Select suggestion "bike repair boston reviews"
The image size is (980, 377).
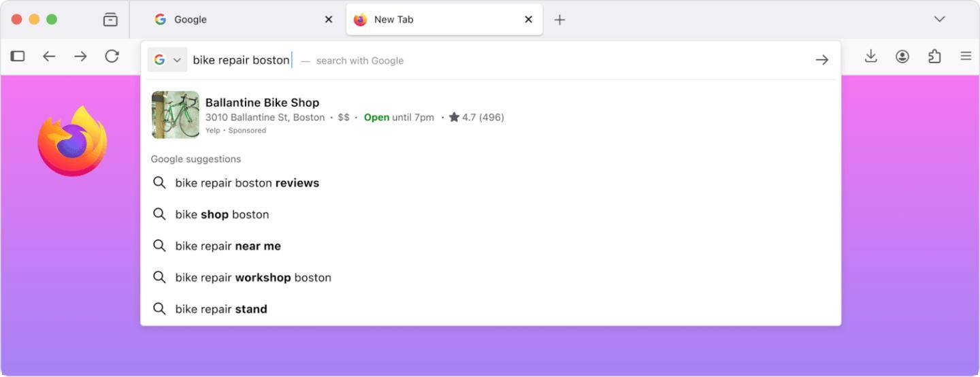click(x=247, y=183)
